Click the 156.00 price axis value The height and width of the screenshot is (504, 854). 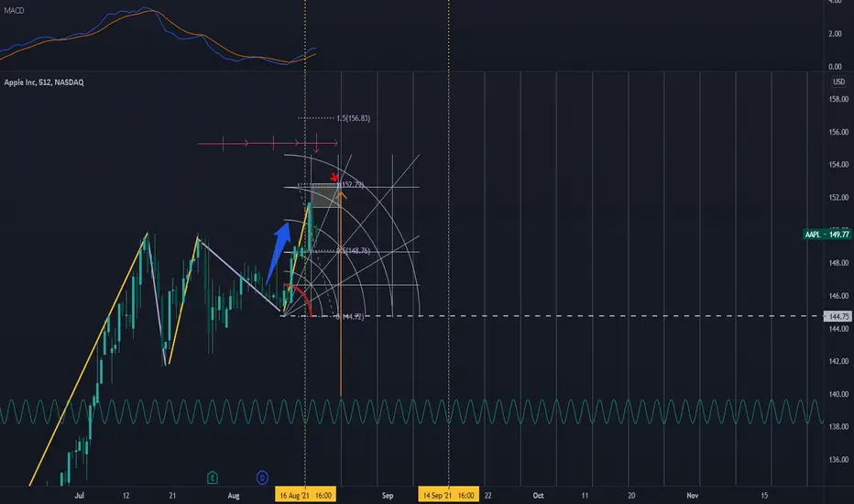click(838, 132)
